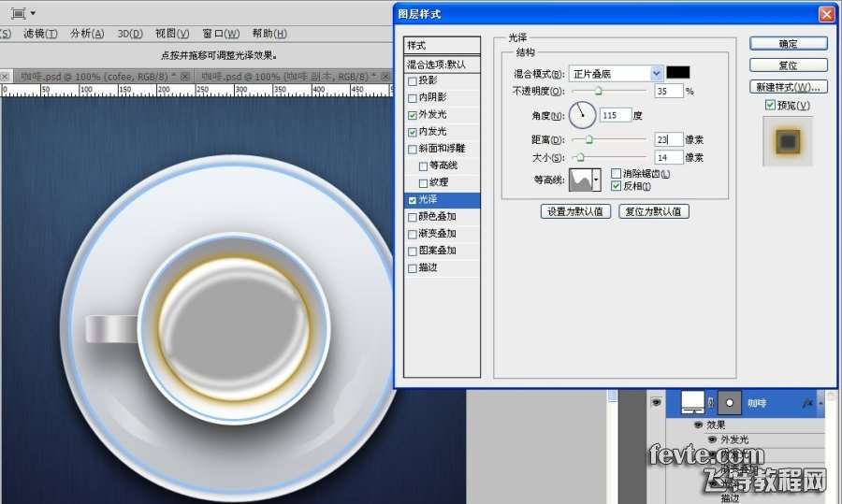Open the 3D(D) menu

(130, 34)
